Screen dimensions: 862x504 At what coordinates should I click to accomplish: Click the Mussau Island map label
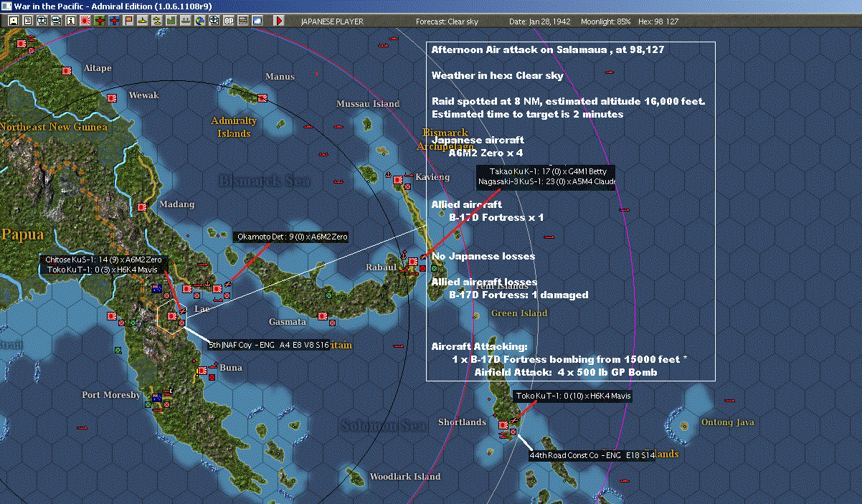[368, 104]
